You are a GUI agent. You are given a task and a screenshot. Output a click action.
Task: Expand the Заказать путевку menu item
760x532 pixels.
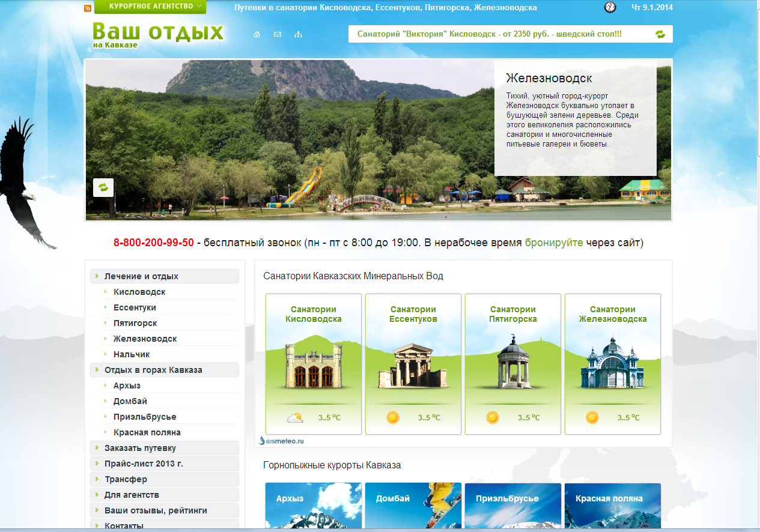[x=140, y=448]
